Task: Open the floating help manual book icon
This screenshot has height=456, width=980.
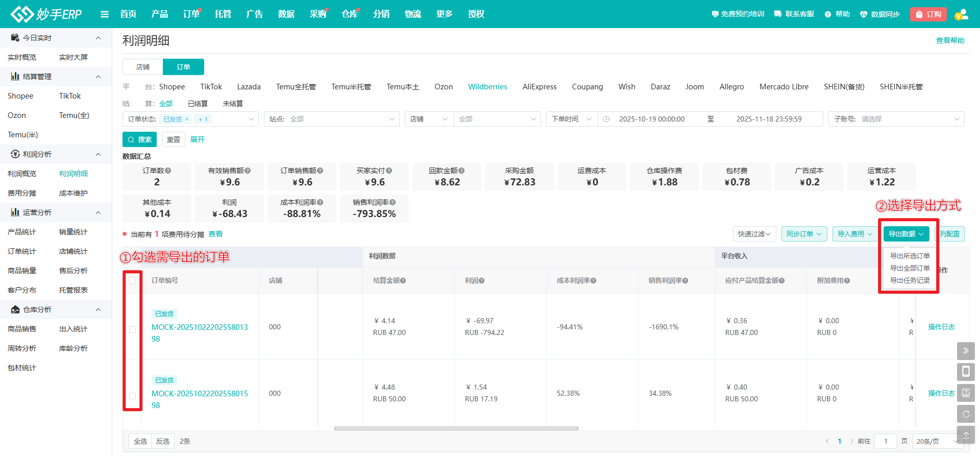Action: click(x=966, y=393)
